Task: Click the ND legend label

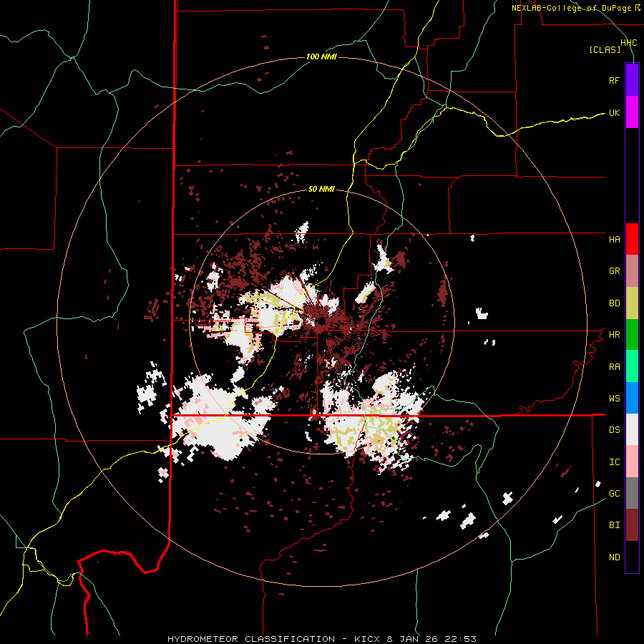Action: [614, 557]
